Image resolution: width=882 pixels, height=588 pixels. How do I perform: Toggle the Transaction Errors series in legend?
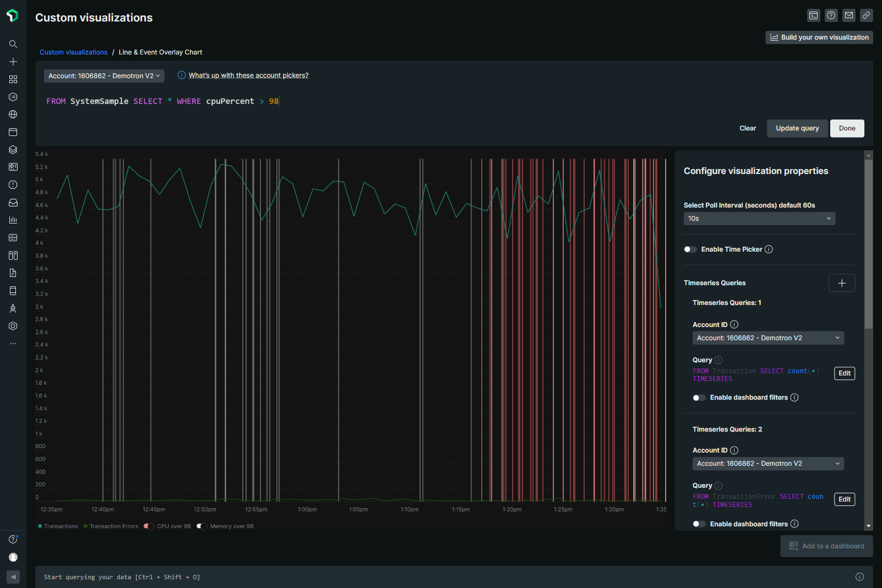coord(111,526)
